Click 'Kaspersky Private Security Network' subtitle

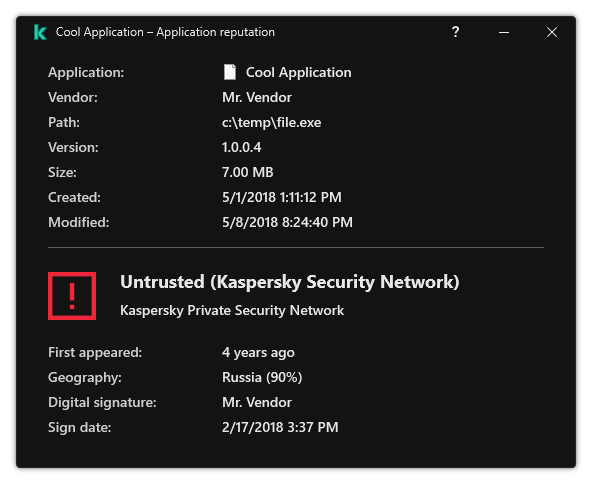tap(232, 310)
